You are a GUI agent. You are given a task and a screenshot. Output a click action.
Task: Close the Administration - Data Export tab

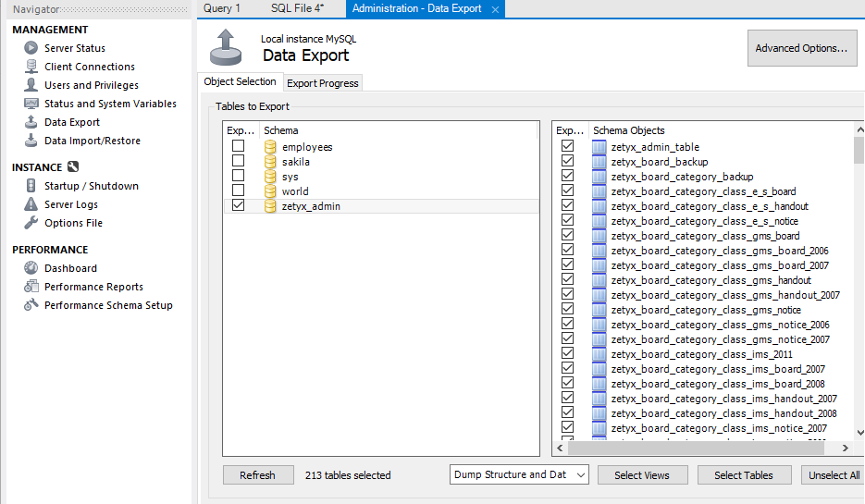point(495,9)
